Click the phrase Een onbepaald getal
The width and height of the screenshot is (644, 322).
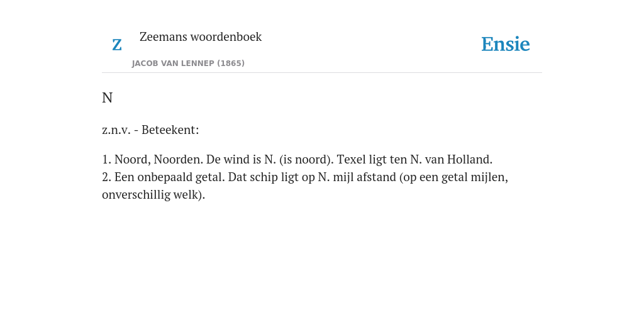[x=170, y=177]
